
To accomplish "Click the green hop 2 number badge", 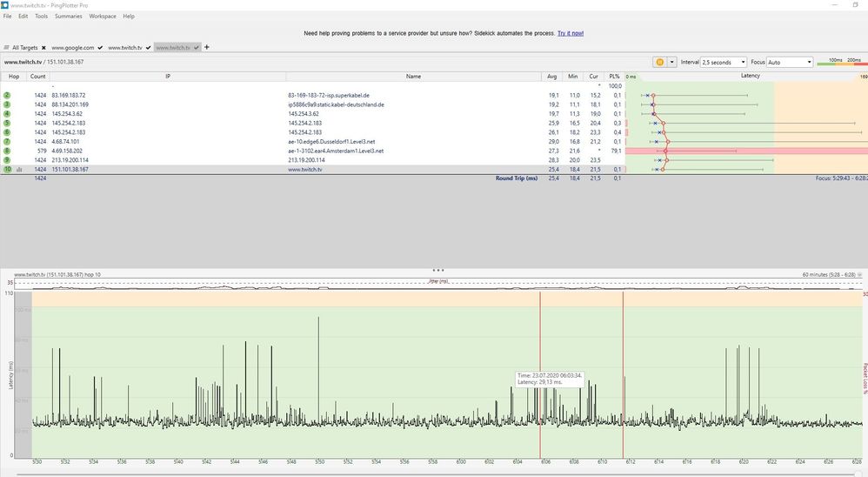I will tap(7, 95).
